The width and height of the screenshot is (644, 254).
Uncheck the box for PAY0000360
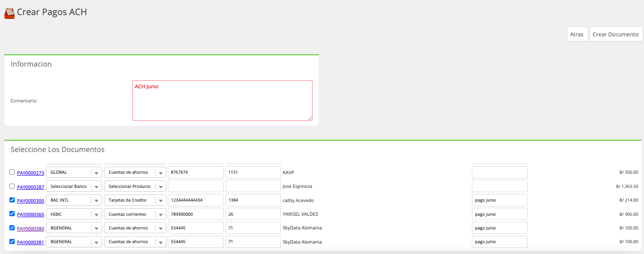[12, 214]
